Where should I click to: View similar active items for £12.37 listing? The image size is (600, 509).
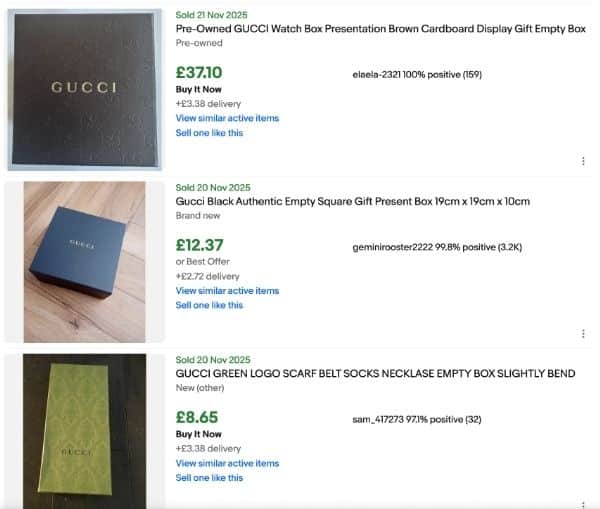tap(227, 290)
